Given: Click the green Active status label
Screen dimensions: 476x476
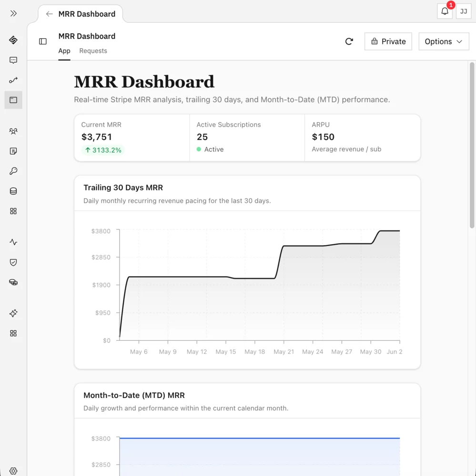Looking at the screenshot, I should [x=214, y=149].
